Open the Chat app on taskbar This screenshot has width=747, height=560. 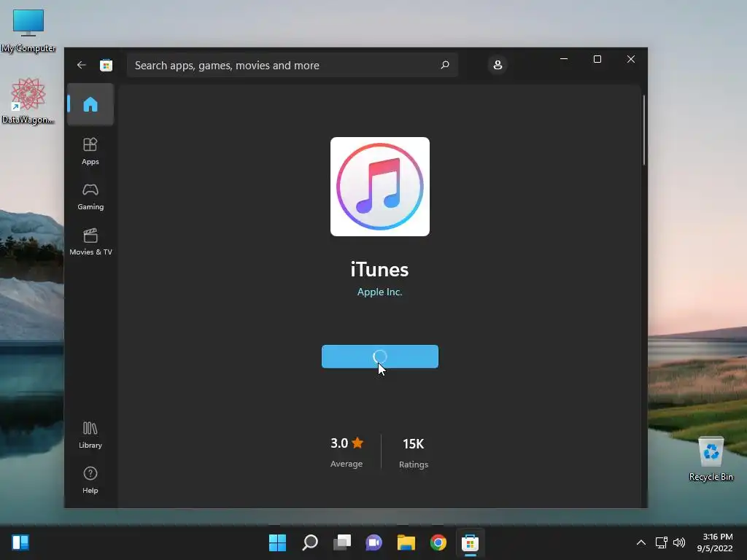[x=374, y=542]
